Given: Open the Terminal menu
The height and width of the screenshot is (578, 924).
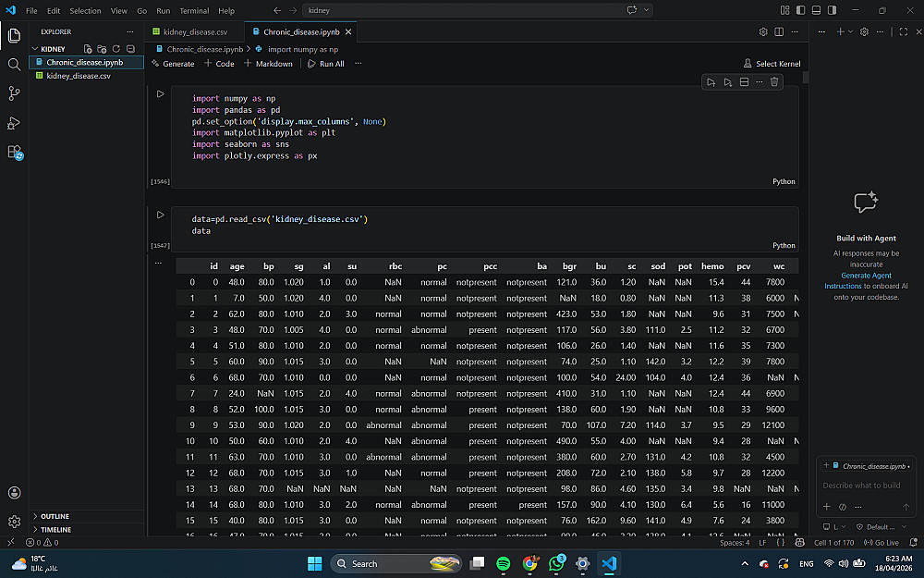Looking at the screenshot, I should pyautogui.click(x=194, y=10).
